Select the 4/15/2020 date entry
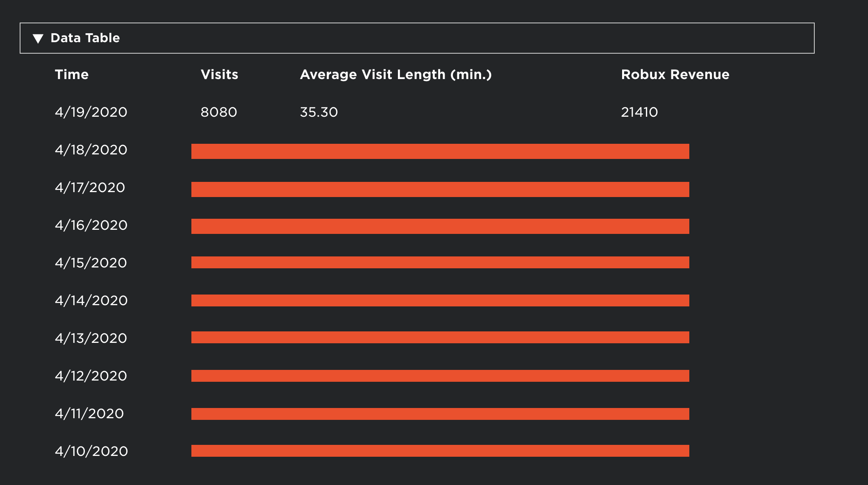 pos(91,263)
